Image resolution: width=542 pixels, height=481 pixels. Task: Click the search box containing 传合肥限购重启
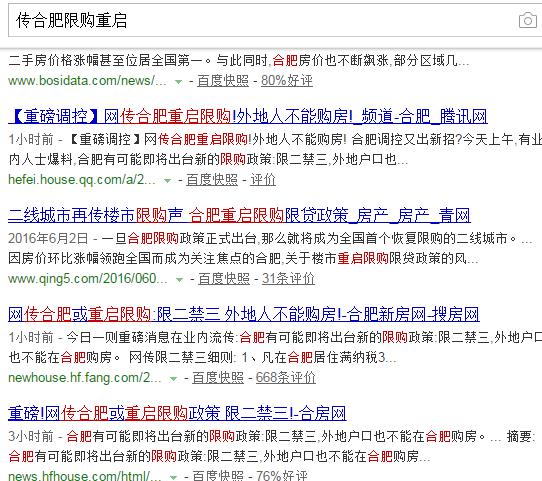275,20
